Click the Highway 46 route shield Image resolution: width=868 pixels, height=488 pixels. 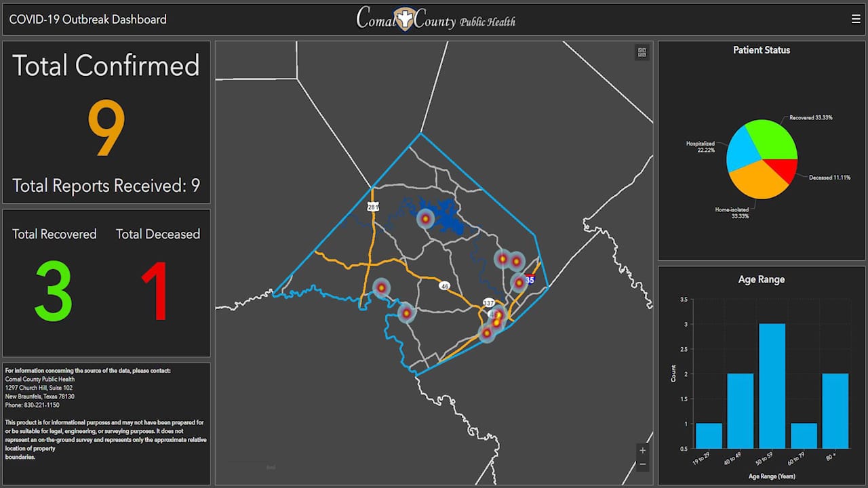pos(444,285)
